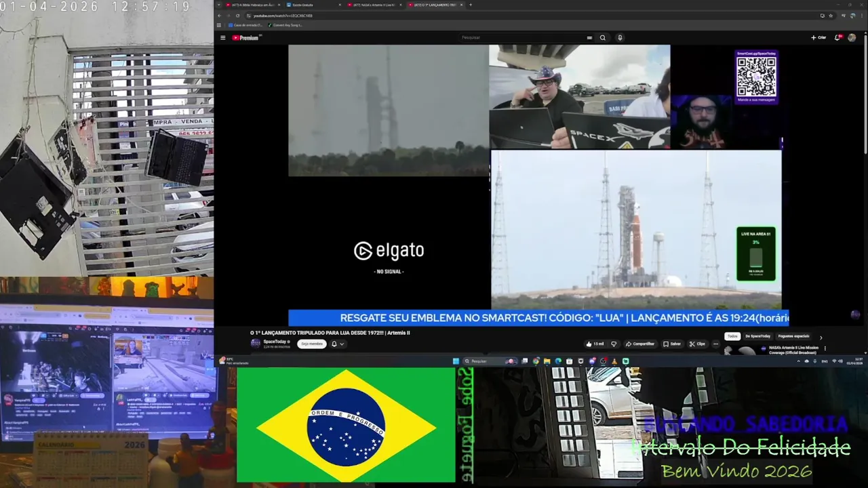Start voice search with microphone icon
This screenshot has width=868, height=488.
[620, 38]
